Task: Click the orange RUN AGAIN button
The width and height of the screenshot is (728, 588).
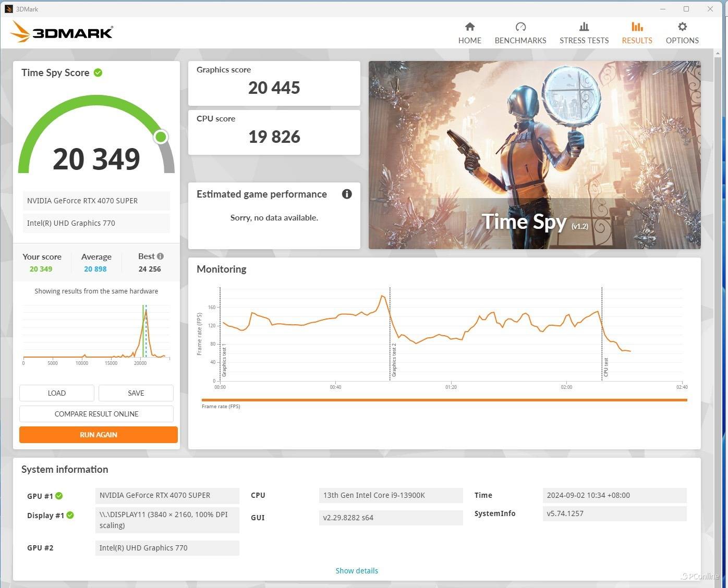Action: [99, 435]
